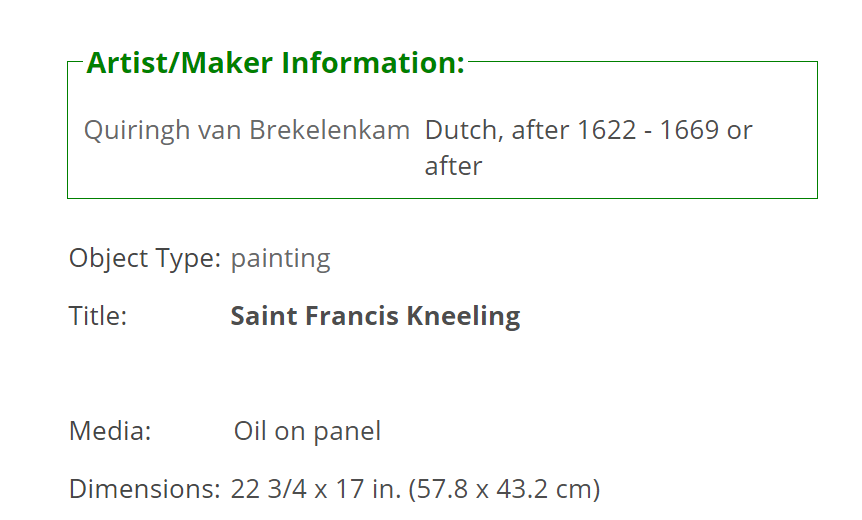This screenshot has height=520, width=862.
Task: Click the '1669 or' date text
Action: tap(705, 130)
